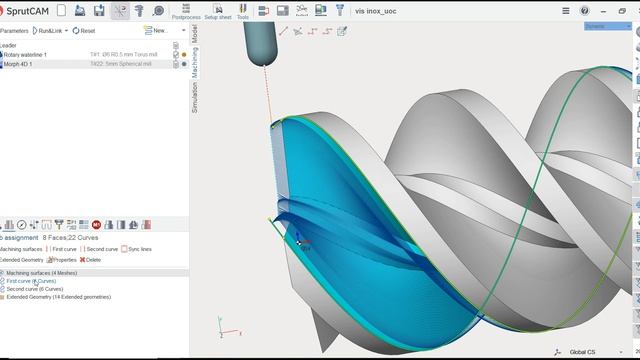Expand the New operation dropdown arrow
This screenshot has height=360, width=640.
pyautogui.click(x=184, y=30)
